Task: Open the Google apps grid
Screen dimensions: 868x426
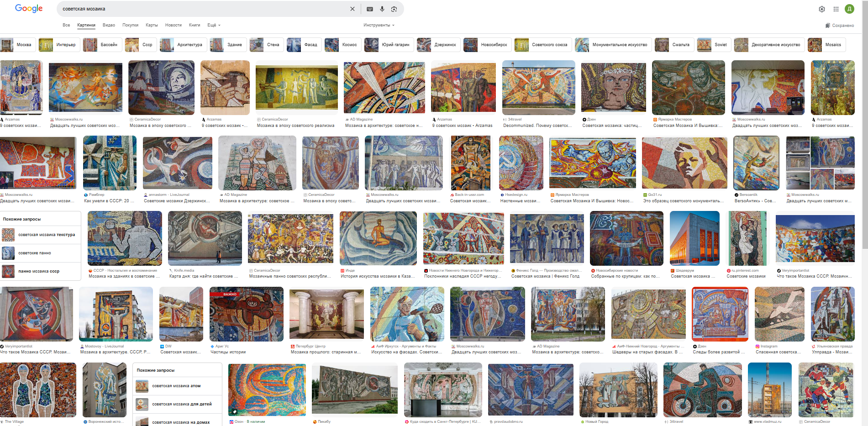Action: [836, 9]
